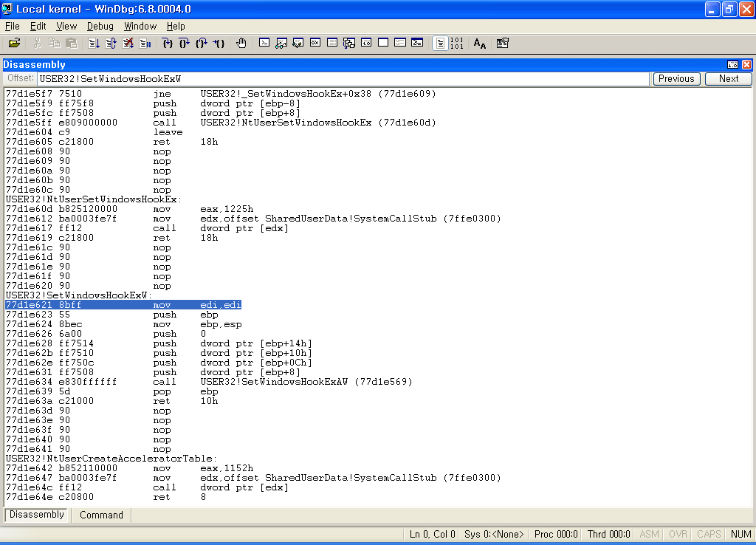This screenshot has height=545, width=756.
Task: Select the ret 10h line
Action: (x=112, y=401)
